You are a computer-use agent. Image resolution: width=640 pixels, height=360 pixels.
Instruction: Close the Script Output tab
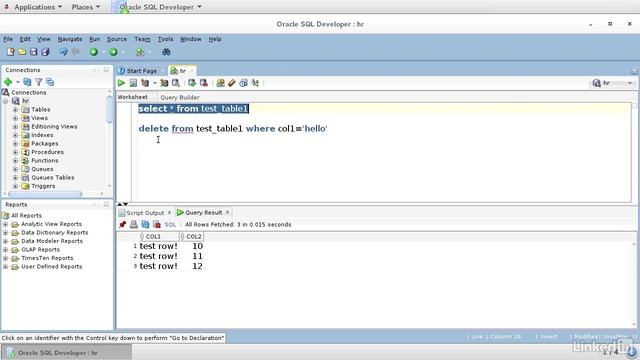click(169, 213)
